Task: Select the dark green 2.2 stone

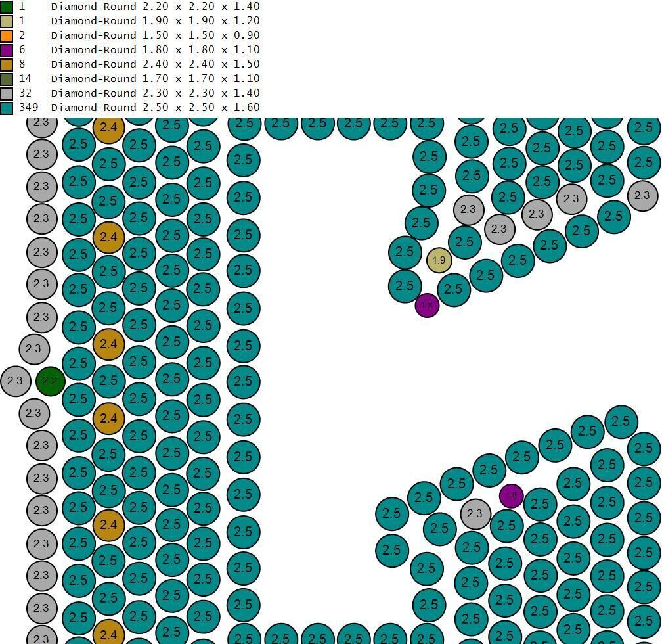Action: click(x=50, y=381)
